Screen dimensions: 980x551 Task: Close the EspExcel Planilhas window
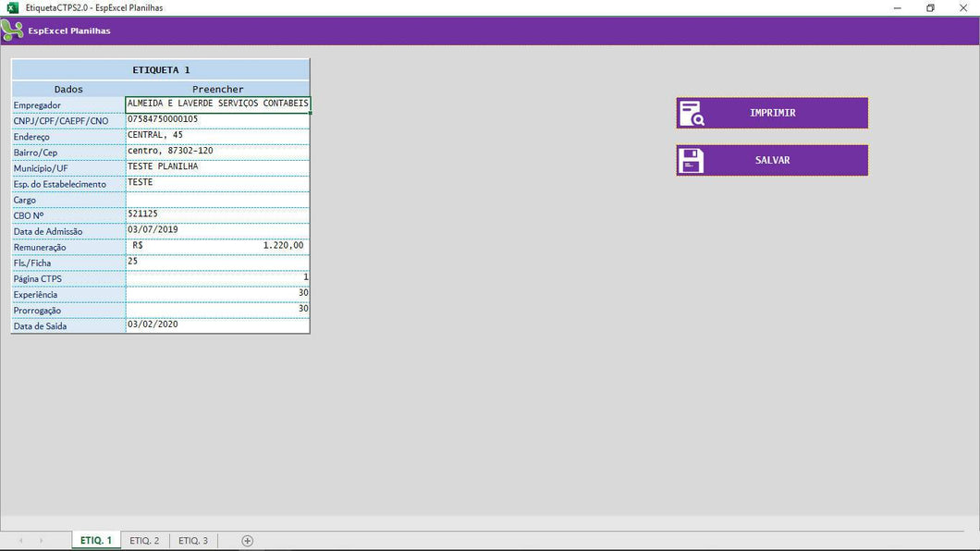[x=963, y=8]
